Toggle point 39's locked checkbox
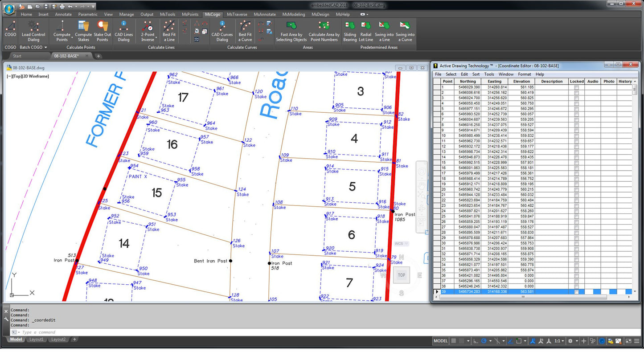This screenshot has height=352, width=644. pyautogui.click(x=576, y=291)
